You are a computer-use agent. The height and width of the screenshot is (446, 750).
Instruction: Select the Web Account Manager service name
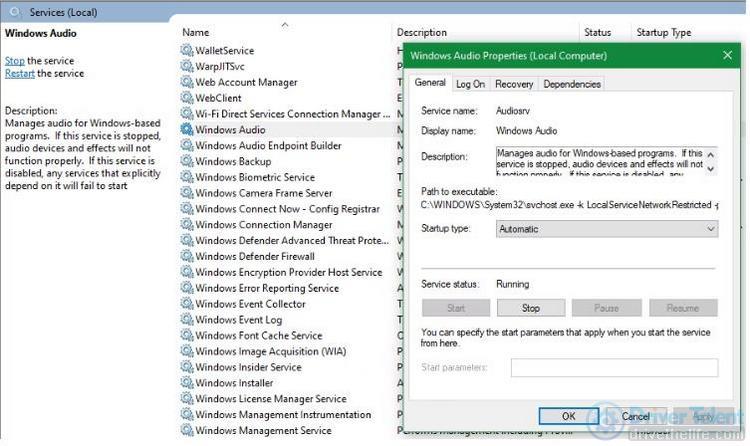(x=246, y=82)
